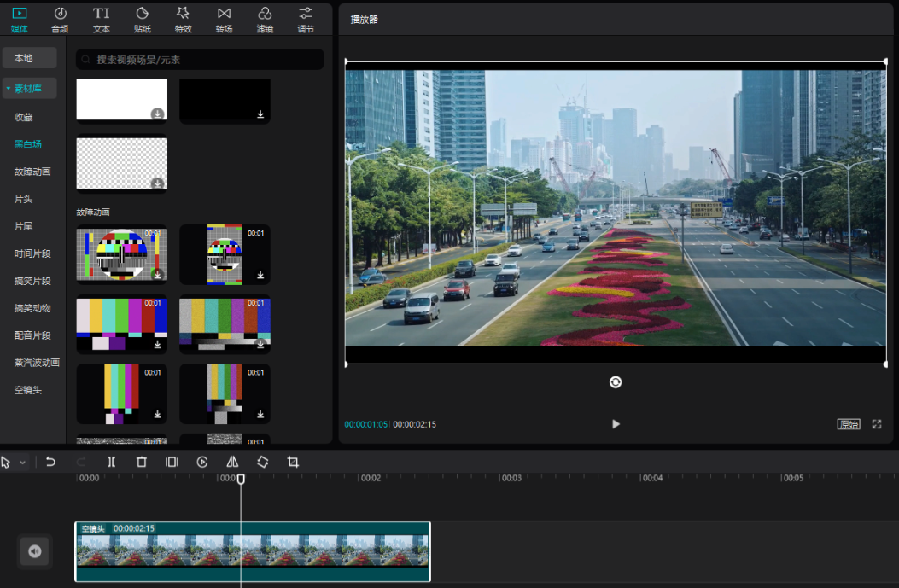Mute the track audio with speaker toggle

tap(35, 551)
